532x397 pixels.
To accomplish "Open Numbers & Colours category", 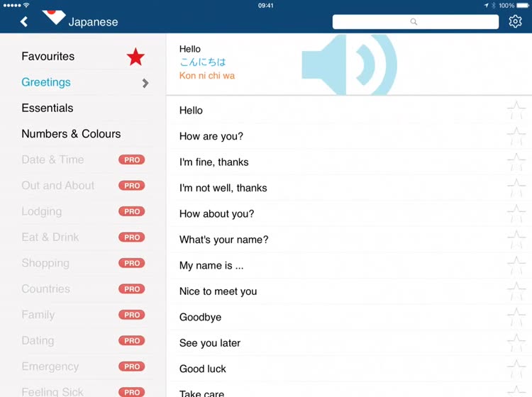I will pos(83,134).
